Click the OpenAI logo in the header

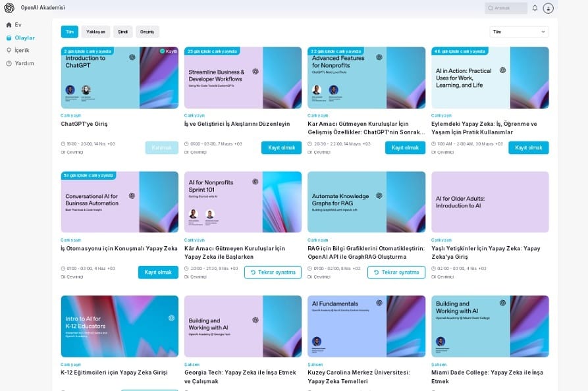(x=9, y=8)
